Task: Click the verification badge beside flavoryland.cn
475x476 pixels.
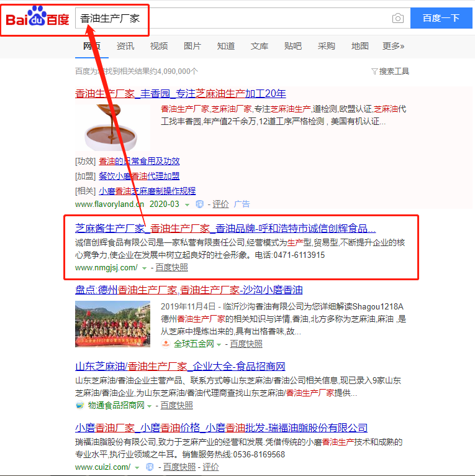Action: pyautogui.click(x=199, y=204)
